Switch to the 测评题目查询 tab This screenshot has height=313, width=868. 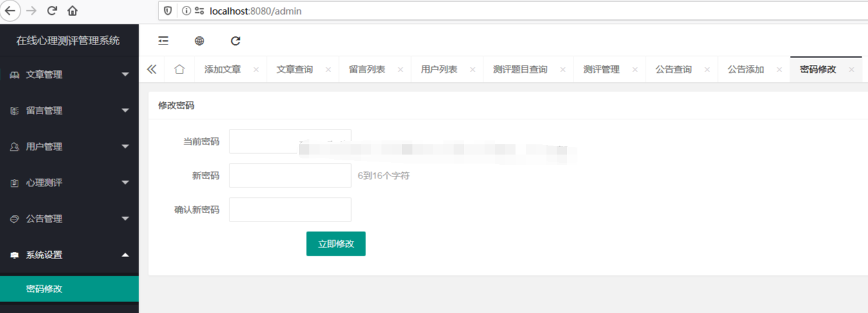click(x=520, y=70)
